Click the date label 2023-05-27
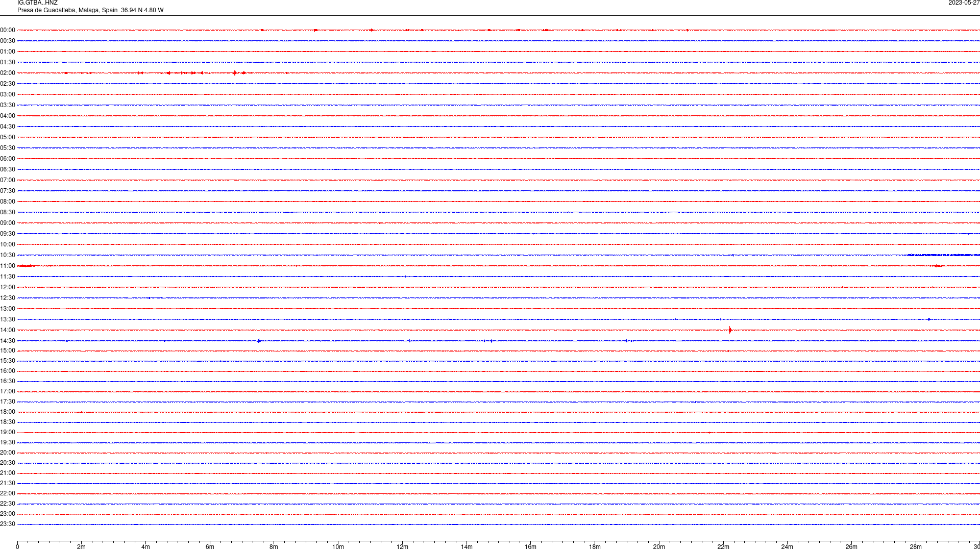The height and width of the screenshot is (551, 980). point(964,3)
